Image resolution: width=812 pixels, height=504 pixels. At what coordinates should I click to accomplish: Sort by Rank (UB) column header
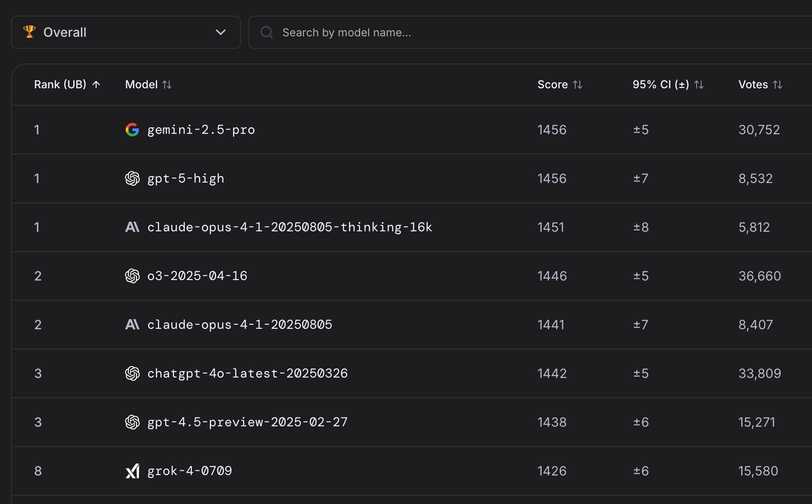pos(67,85)
